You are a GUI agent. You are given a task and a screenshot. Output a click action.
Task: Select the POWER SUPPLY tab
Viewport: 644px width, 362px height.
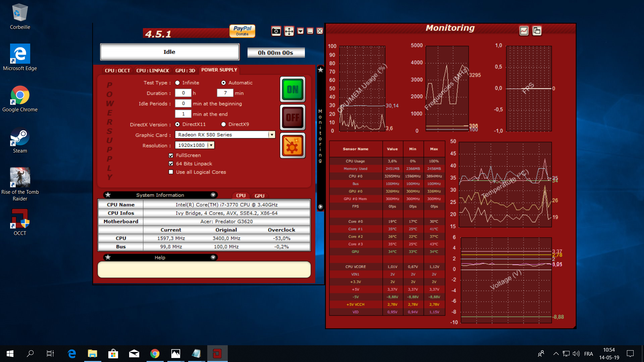pos(219,70)
